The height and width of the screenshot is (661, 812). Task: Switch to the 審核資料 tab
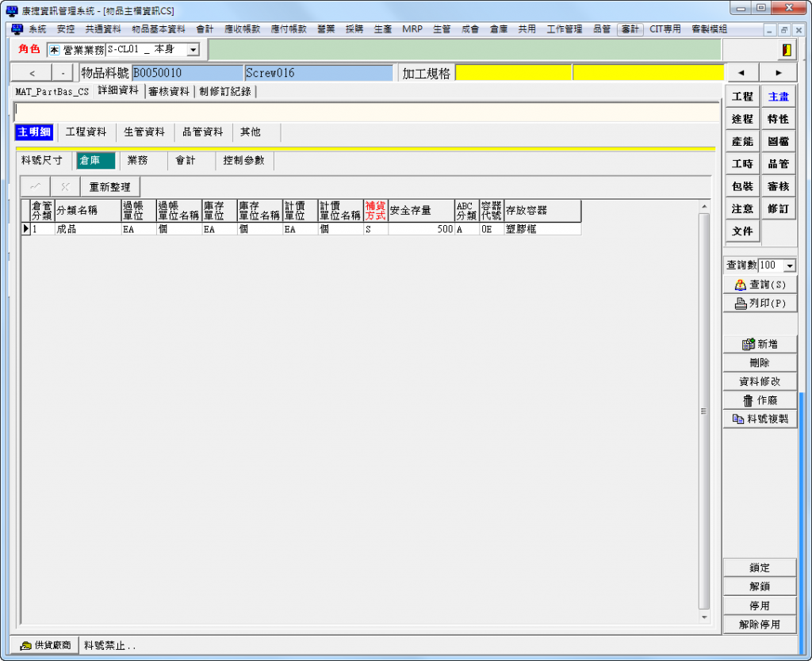(x=169, y=91)
